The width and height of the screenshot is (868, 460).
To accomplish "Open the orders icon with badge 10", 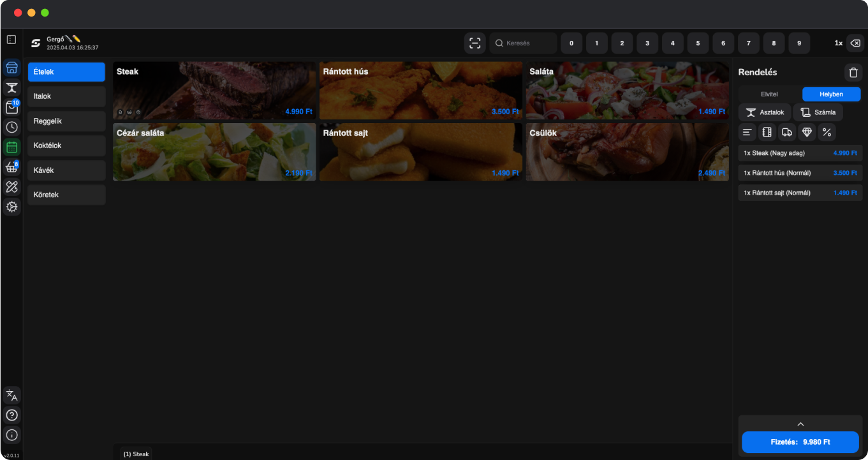I will (11, 107).
